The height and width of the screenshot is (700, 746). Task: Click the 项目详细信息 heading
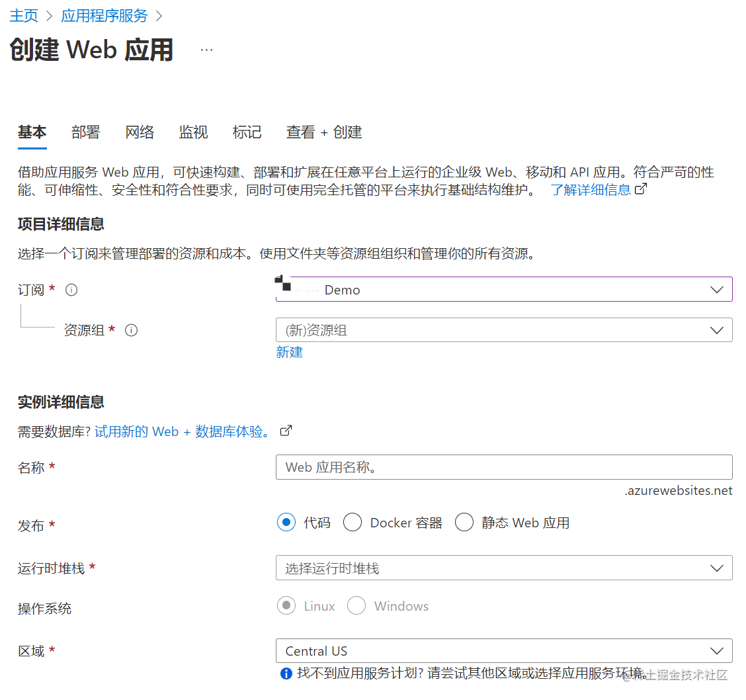tap(61, 224)
